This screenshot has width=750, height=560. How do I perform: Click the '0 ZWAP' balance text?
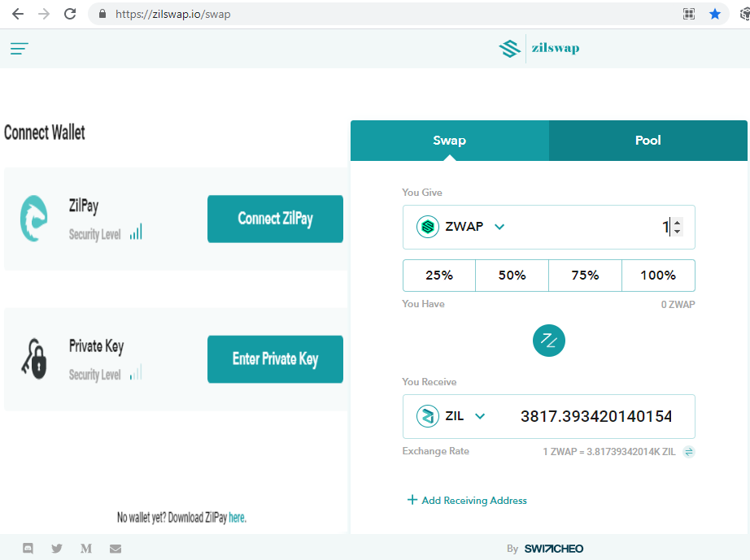click(x=678, y=304)
